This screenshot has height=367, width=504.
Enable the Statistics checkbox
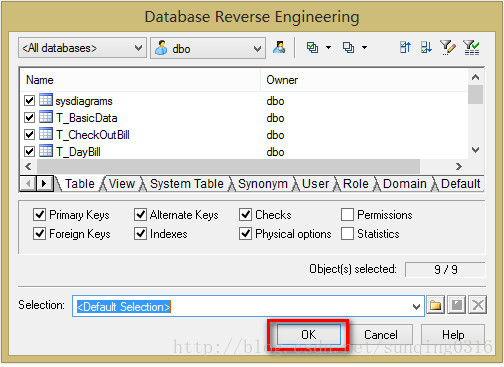[347, 234]
